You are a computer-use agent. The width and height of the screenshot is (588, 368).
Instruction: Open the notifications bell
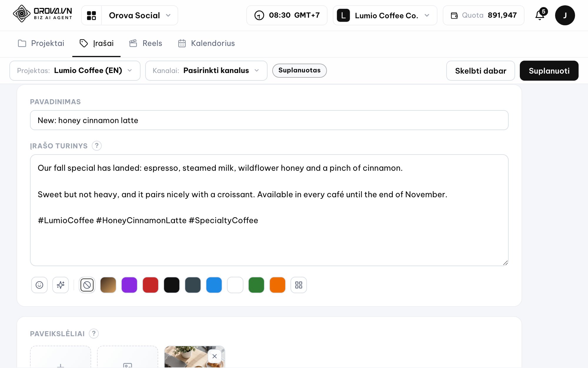[540, 15]
